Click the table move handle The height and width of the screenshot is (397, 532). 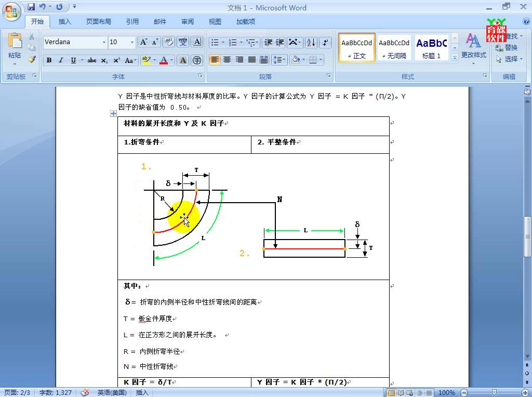[x=113, y=114]
